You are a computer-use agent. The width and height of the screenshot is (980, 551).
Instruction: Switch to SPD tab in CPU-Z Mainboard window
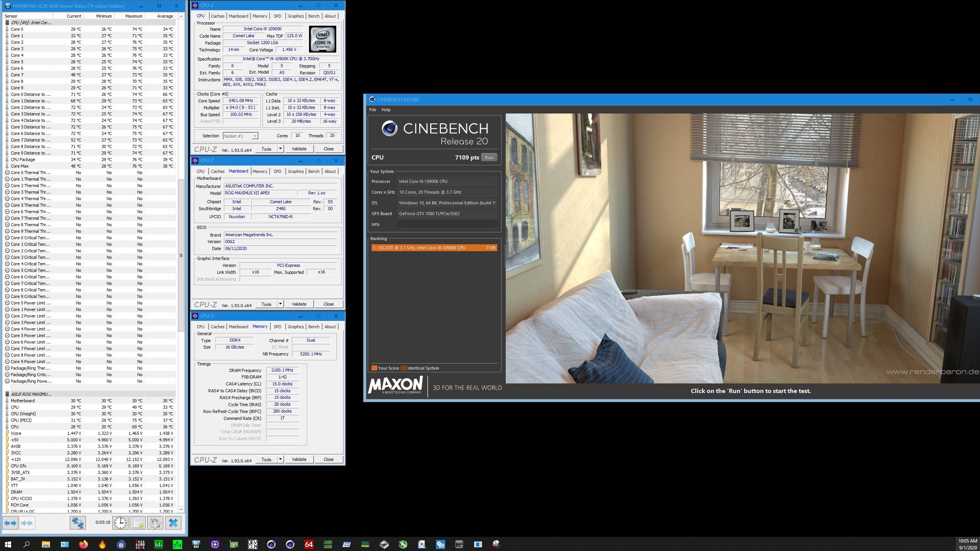[277, 171]
